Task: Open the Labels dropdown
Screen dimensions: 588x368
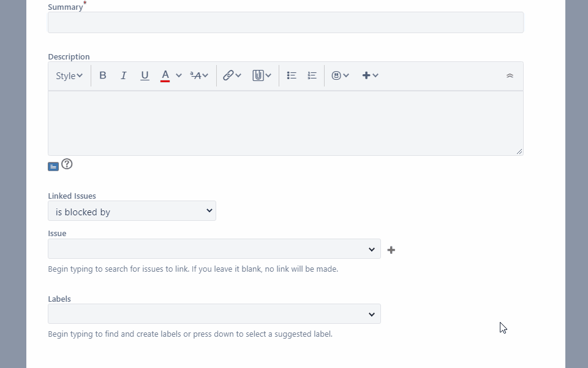Action: (x=371, y=314)
